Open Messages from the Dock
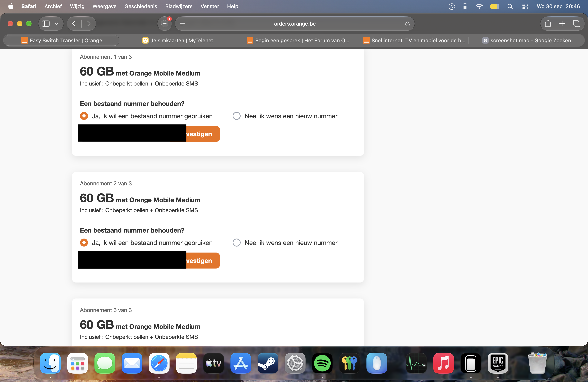This screenshot has height=382, width=588. (105, 363)
